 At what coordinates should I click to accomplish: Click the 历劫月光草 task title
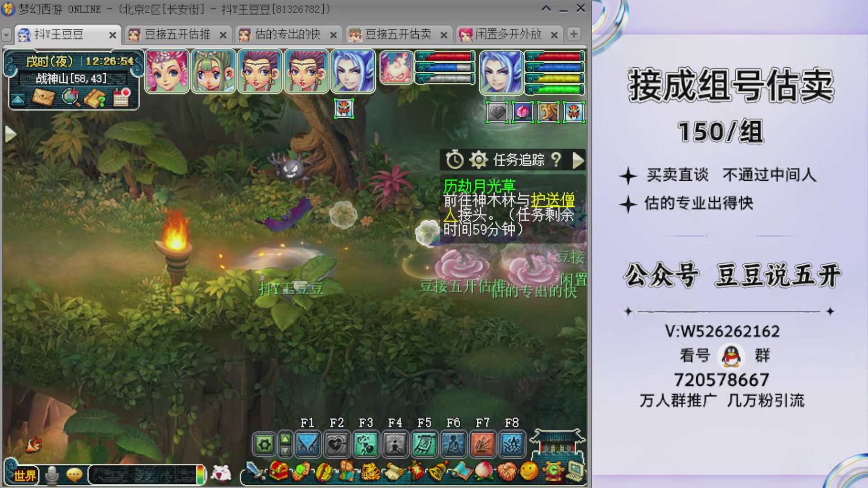[x=480, y=186]
